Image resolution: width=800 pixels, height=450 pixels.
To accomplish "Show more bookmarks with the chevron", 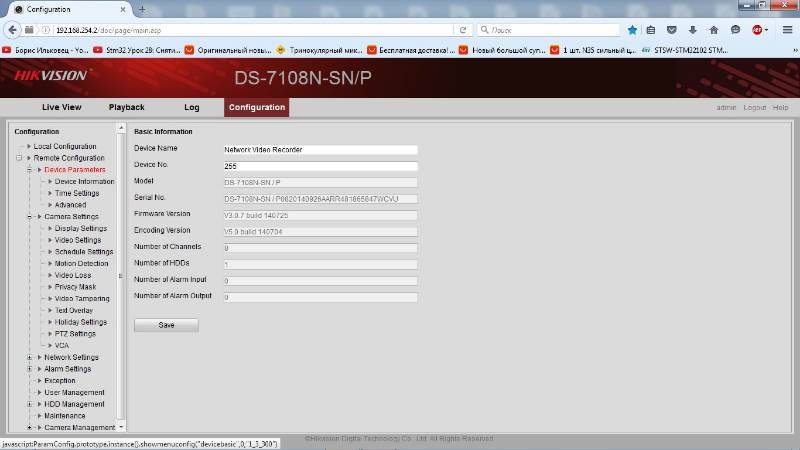I will (795, 50).
